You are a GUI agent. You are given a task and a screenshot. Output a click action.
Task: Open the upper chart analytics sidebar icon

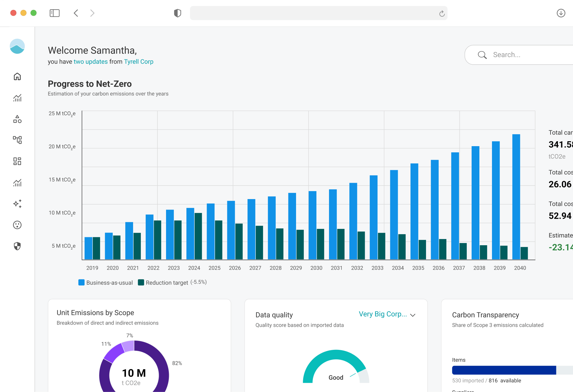17,98
